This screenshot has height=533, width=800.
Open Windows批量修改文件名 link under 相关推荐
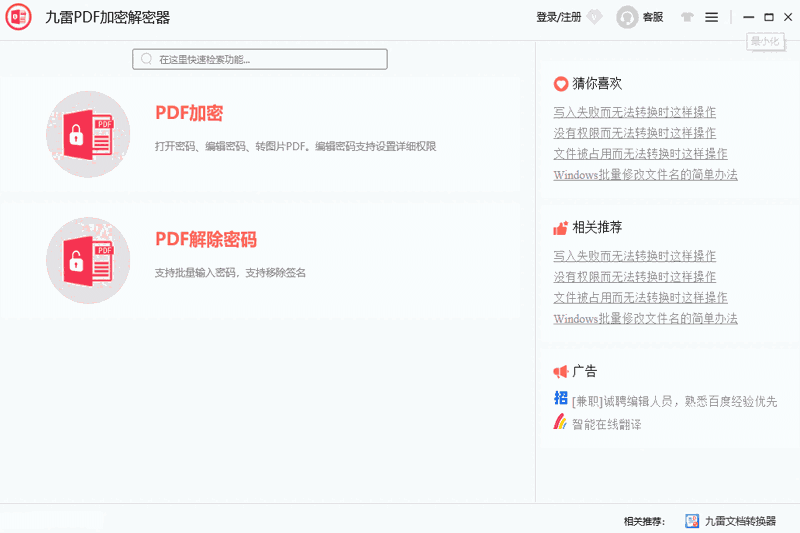645,319
